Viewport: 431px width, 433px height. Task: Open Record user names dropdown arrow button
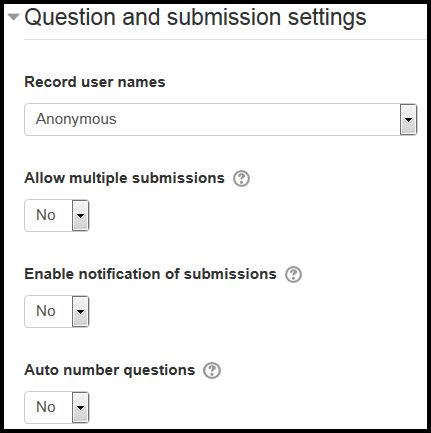408,120
